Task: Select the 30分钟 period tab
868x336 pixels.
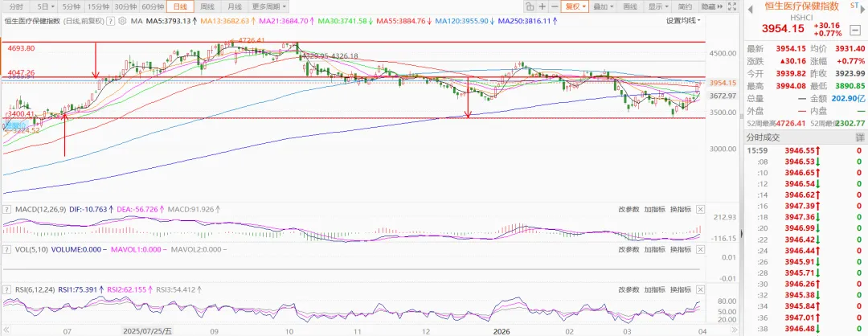Action: pyautogui.click(x=125, y=6)
